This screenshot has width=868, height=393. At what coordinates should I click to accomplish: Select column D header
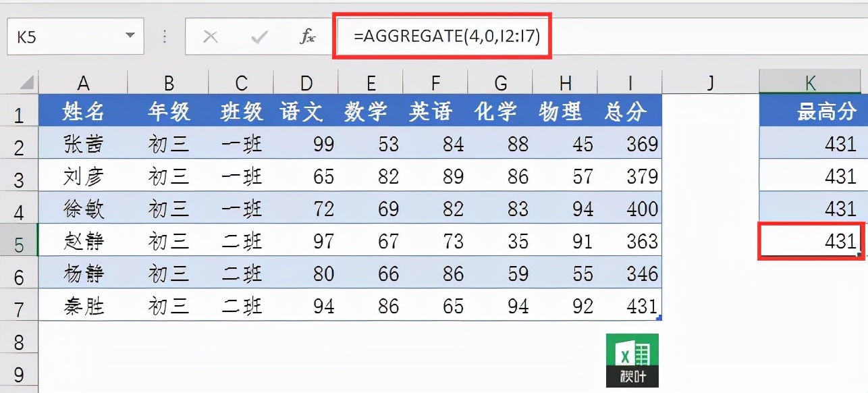pos(306,83)
